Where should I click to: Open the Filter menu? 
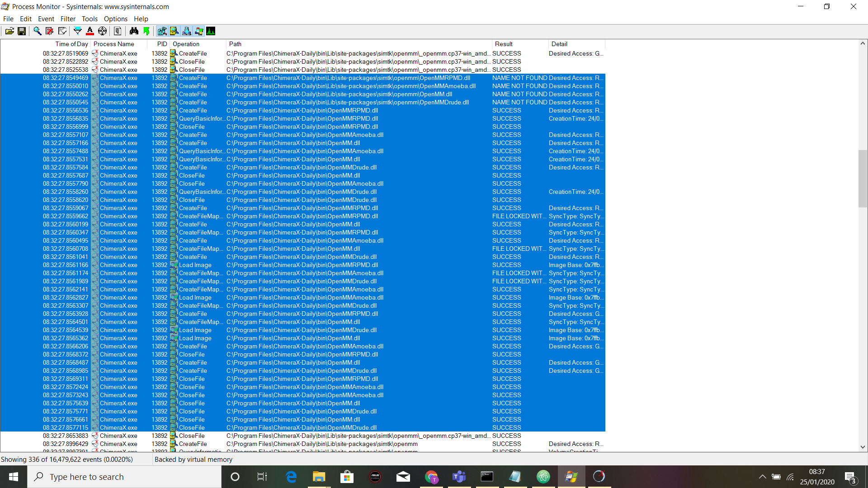pyautogui.click(x=68, y=19)
